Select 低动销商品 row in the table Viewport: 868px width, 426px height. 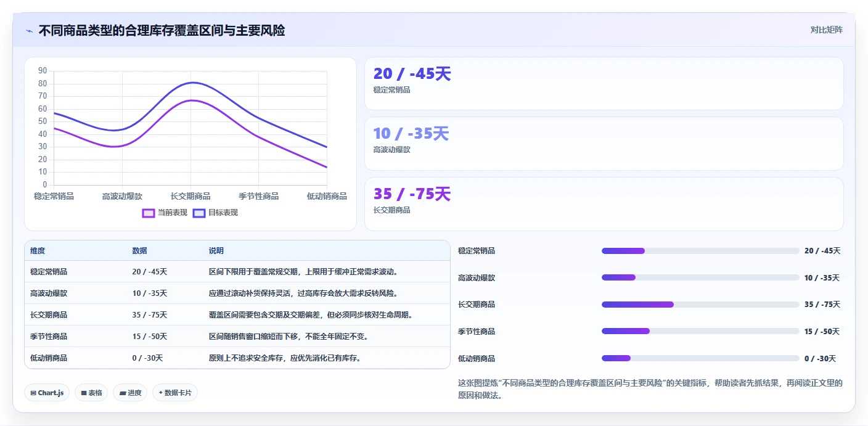coord(237,358)
